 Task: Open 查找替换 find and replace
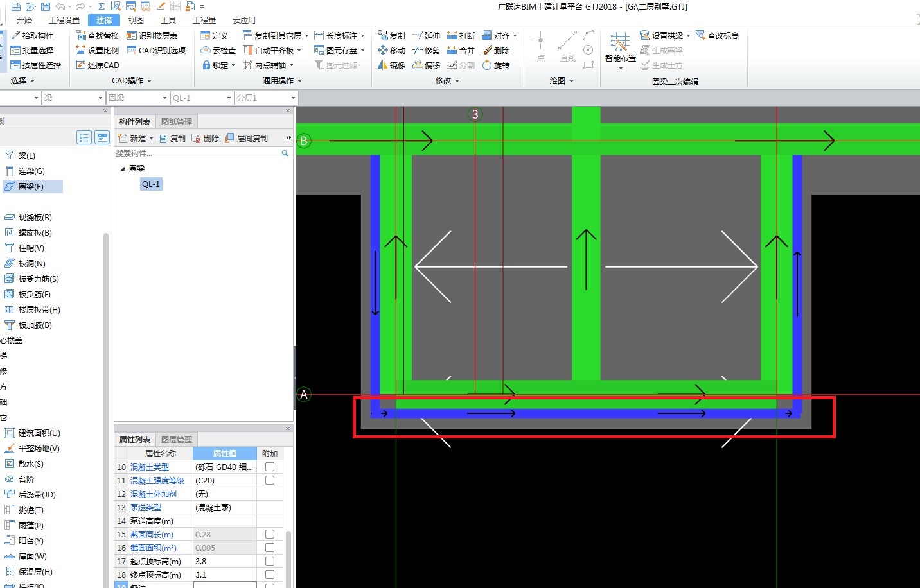coord(98,35)
